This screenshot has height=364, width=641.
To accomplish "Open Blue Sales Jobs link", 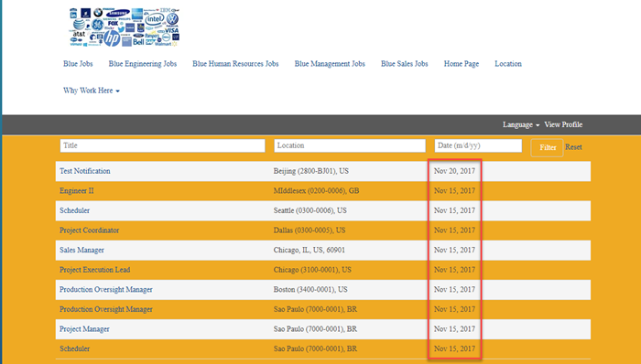I will tap(405, 64).
